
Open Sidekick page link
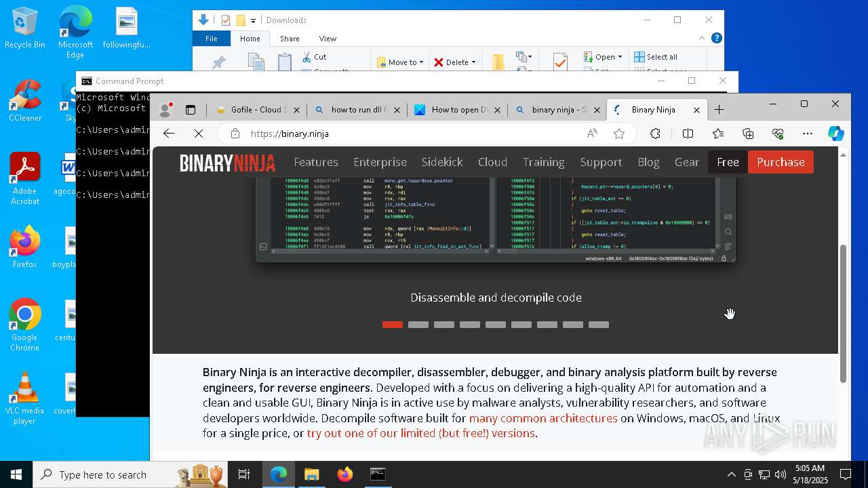442,163
